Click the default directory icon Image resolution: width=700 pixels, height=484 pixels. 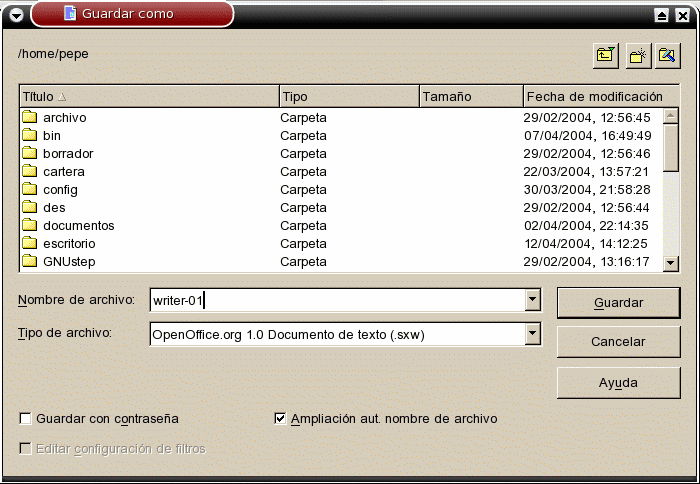click(667, 55)
